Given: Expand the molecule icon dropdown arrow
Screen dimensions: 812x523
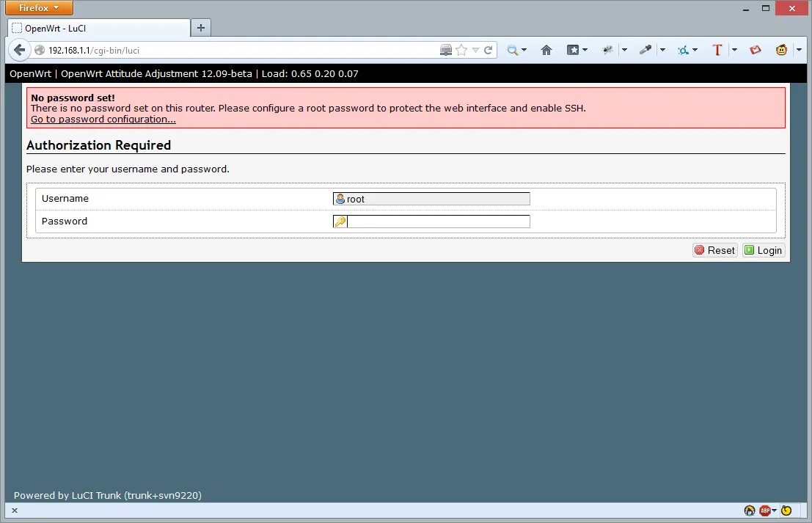Looking at the screenshot, I should [x=695, y=50].
